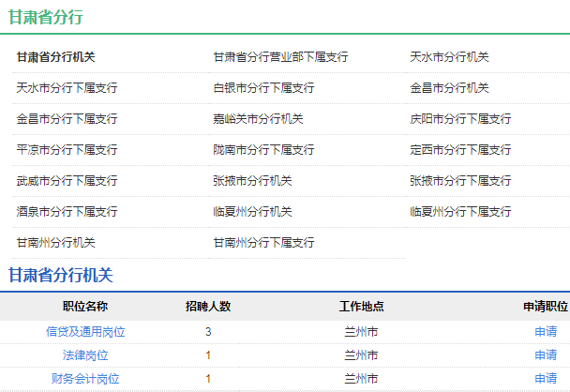Image resolution: width=570 pixels, height=392 pixels.
Task: Apply for 财务会计岗位 via 申请
Action: point(546,379)
